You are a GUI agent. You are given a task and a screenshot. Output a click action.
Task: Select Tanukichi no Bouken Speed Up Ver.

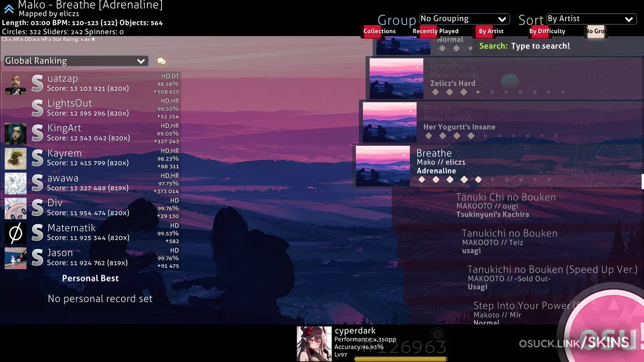click(x=523, y=278)
